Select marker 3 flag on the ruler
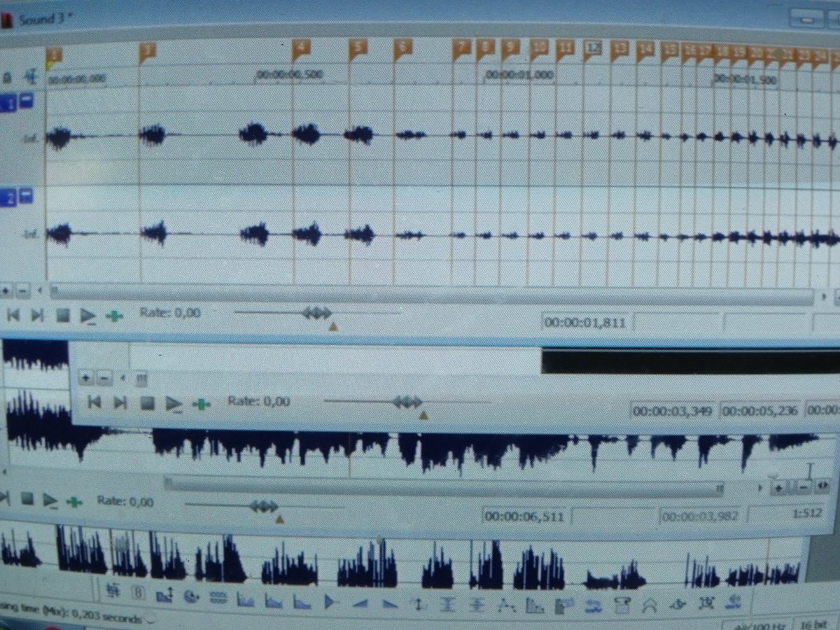 tap(147, 51)
